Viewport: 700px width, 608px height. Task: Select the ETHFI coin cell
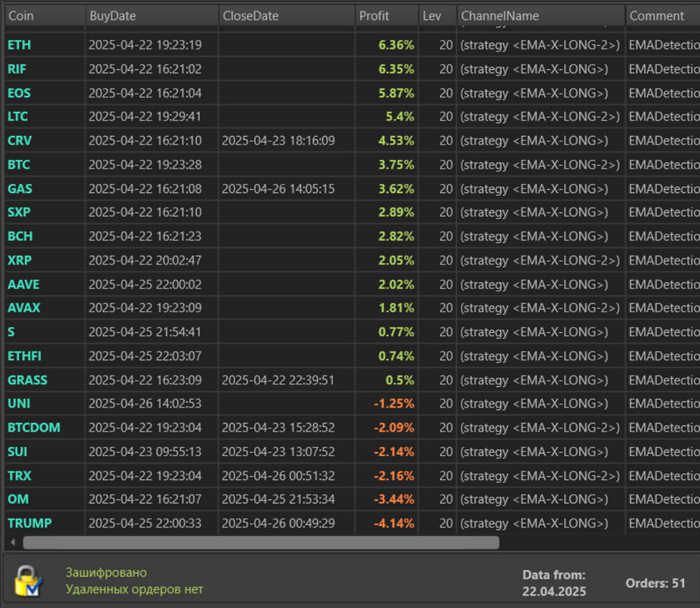pos(45,356)
